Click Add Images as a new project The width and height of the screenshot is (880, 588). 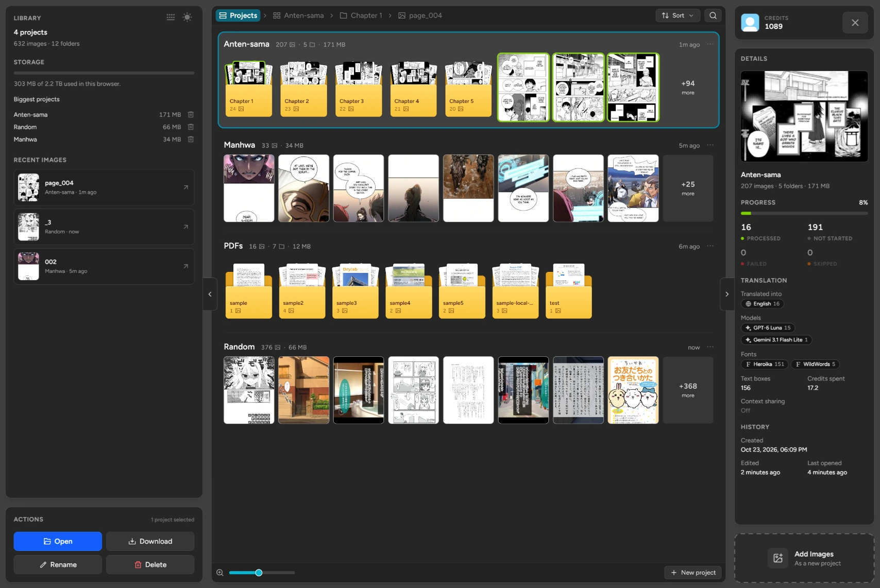[x=804, y=558]
